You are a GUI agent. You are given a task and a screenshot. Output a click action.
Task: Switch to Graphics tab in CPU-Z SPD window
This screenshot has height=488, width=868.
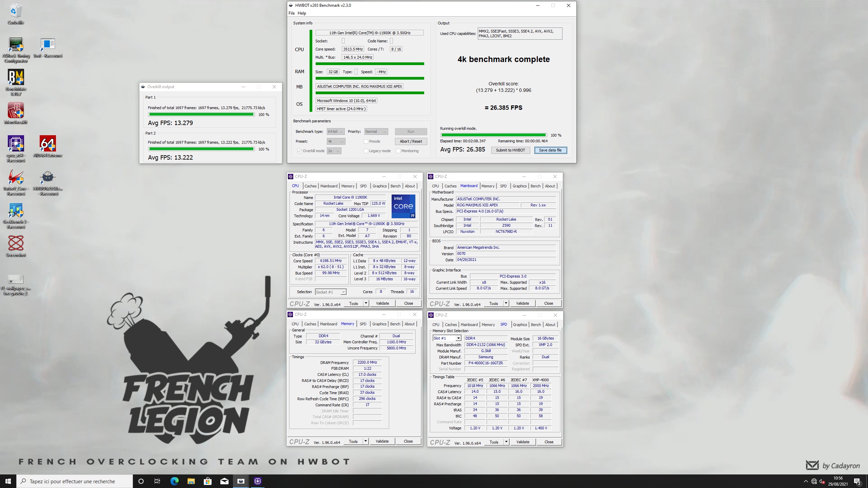(520, 325)
